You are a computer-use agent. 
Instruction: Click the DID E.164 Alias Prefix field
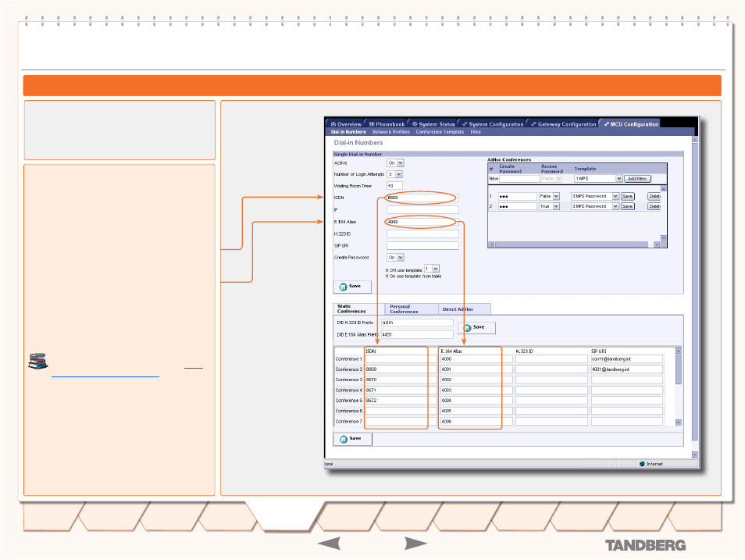point(417,334)
